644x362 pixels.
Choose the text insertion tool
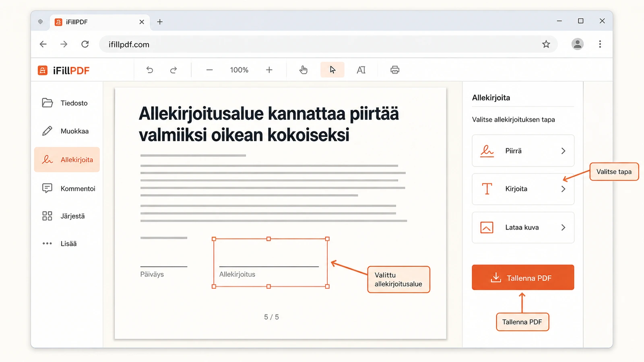361,70
